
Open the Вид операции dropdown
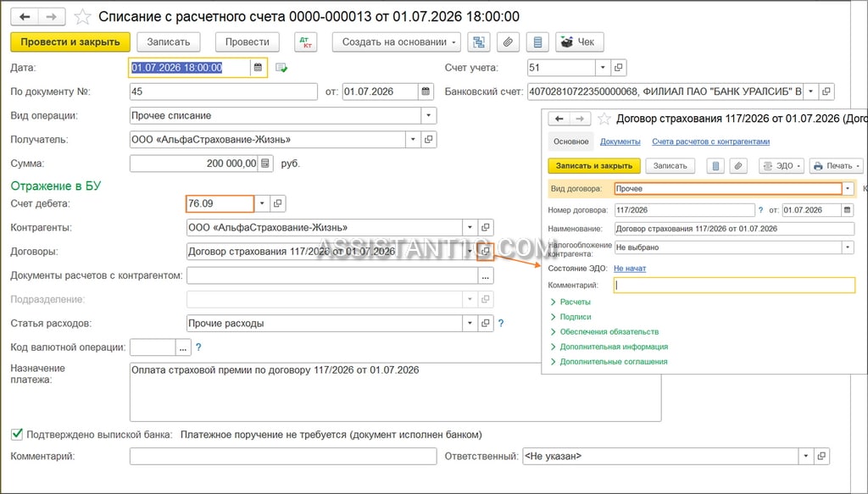(428, 115)
